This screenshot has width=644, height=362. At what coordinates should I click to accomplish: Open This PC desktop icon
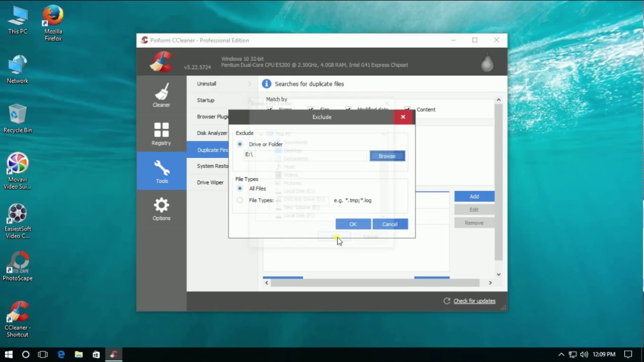(x=18, y=21)
